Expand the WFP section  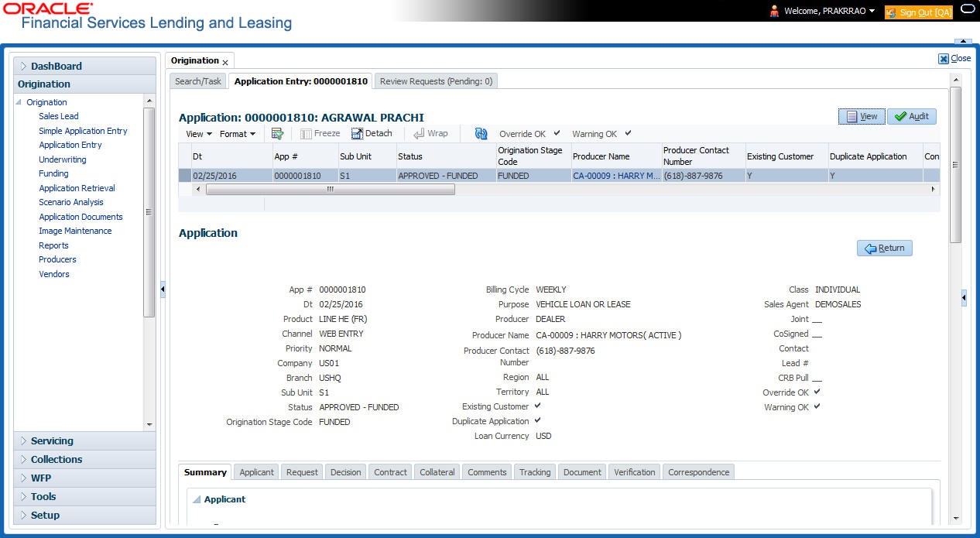(85, 478)
